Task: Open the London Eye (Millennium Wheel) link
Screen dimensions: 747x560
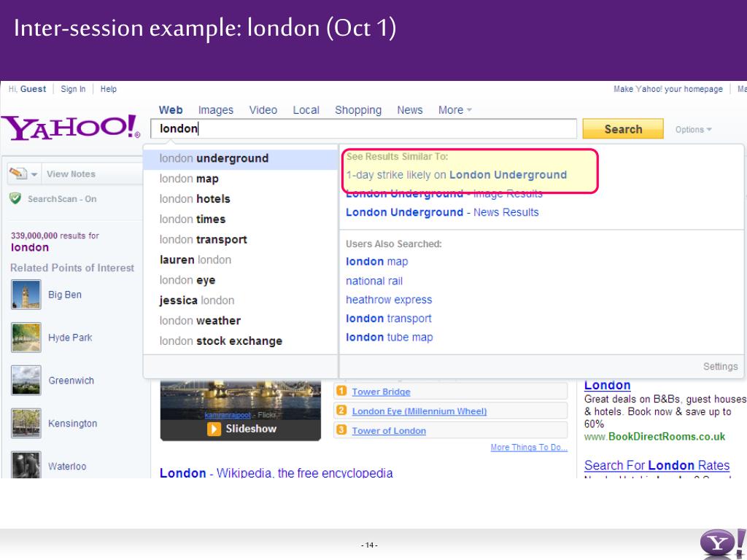Action: [419, 411]
